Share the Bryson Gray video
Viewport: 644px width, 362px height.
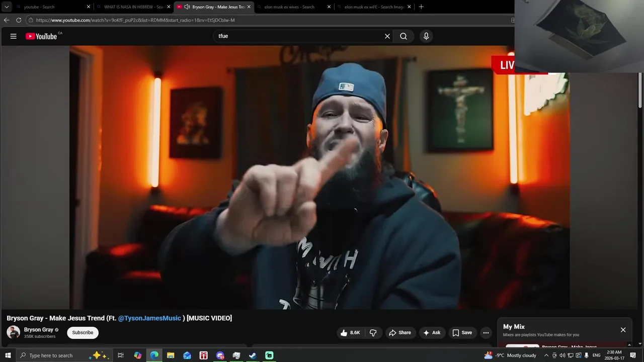click(400, 333)
